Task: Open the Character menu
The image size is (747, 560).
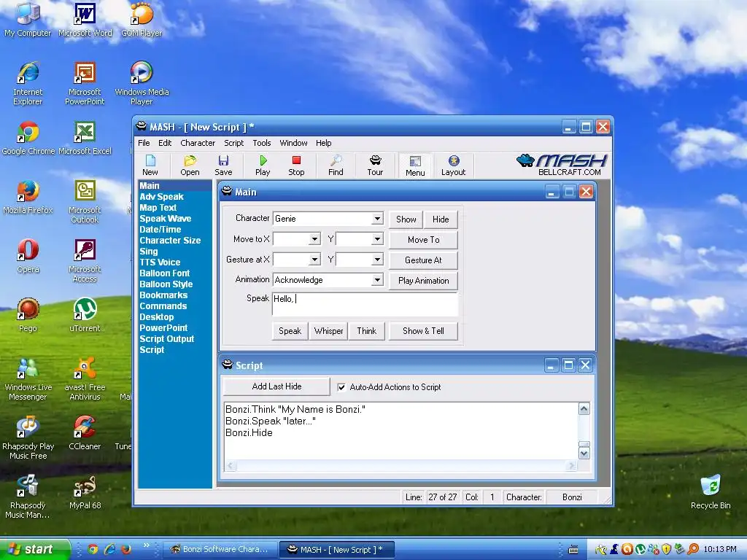Action: coord(198,143)
